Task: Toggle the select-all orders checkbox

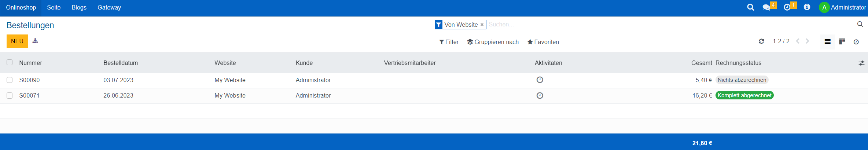Action: (10, 63)
